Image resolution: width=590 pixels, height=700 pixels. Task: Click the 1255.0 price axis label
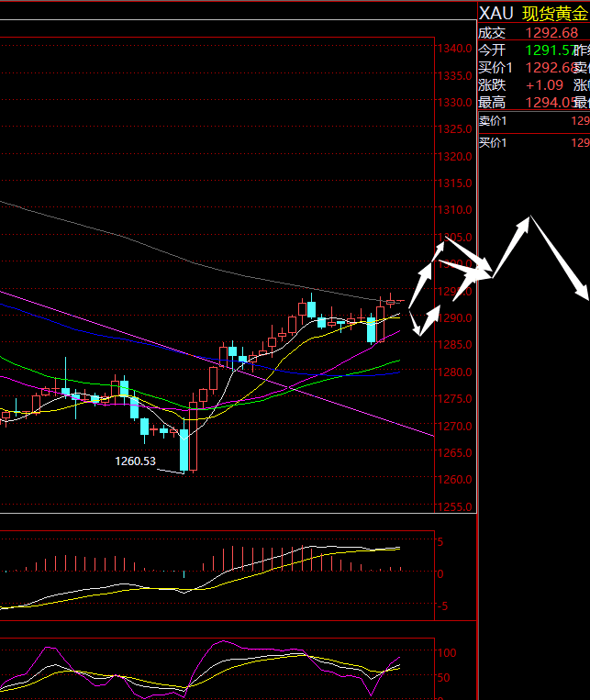tap(455, 506)
